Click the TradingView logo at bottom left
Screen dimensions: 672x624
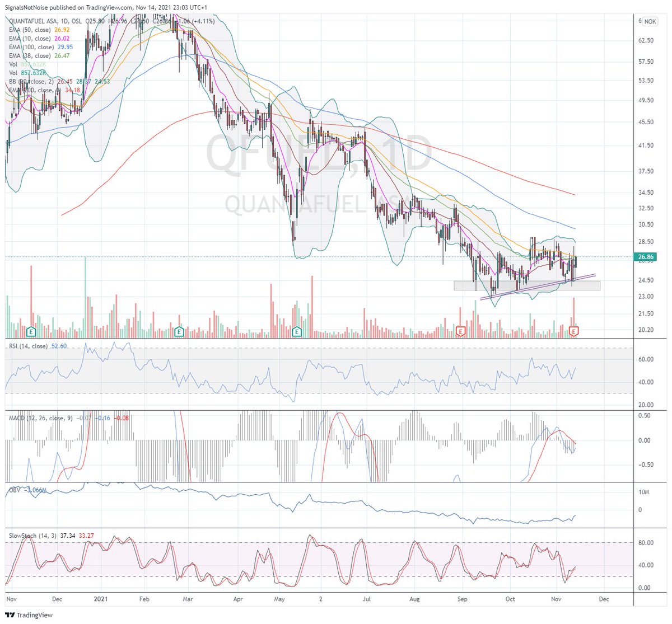pyautogui.click(x=29, y=615)
